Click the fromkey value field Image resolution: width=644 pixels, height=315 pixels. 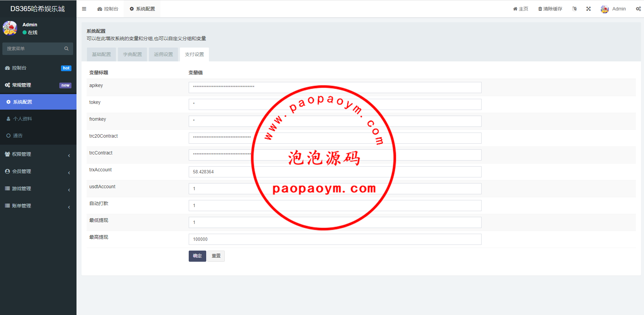(x=335, y=121)
